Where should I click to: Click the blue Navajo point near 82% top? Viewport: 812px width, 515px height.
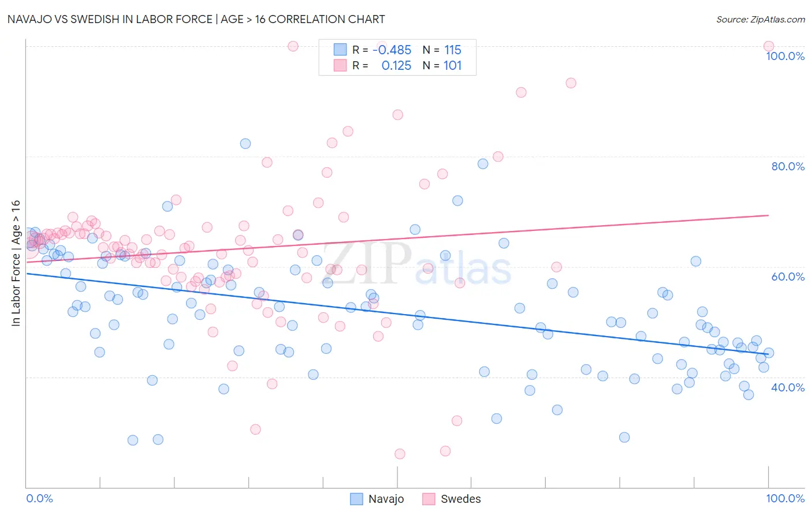pos(245,144)
